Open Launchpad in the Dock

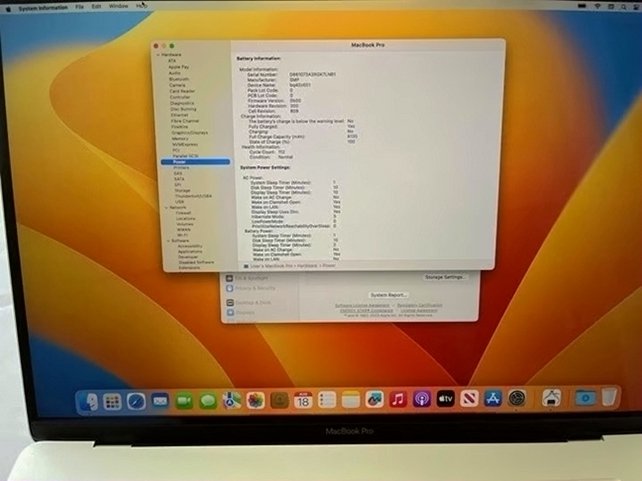point(112,402)
